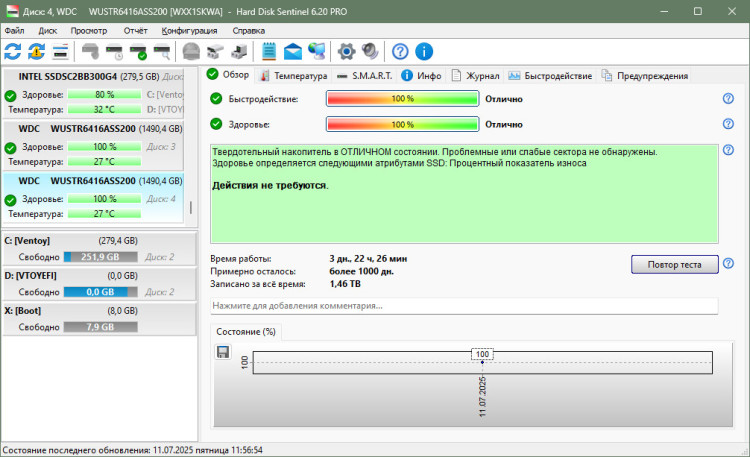Open the Просмотр menu

tap(88, 31)
